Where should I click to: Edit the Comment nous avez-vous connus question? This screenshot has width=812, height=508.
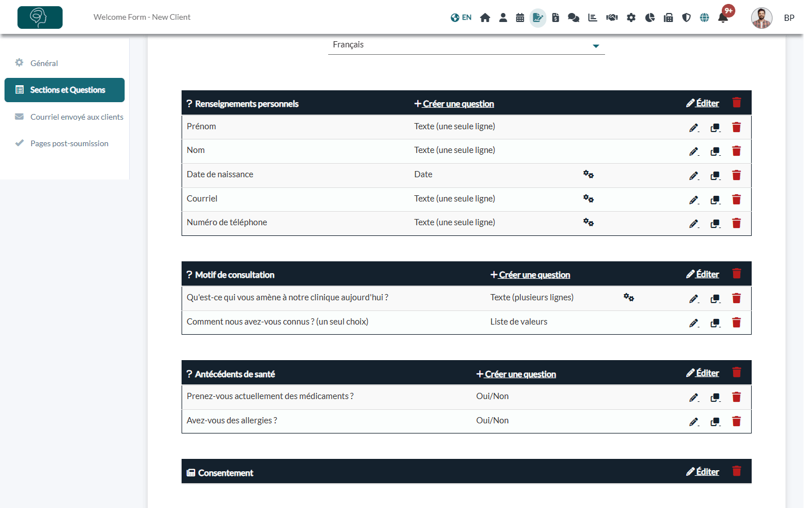point(694,323)
